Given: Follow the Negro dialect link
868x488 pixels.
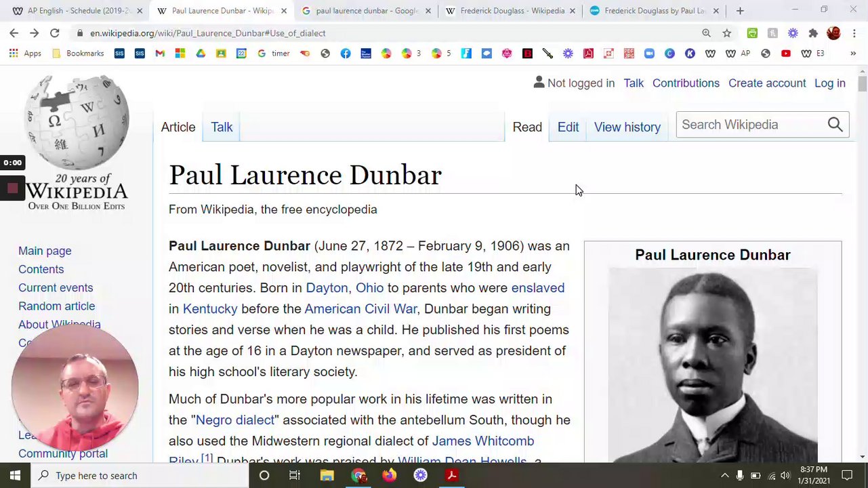Looking at the screenshot, I should tap(235, 420).
